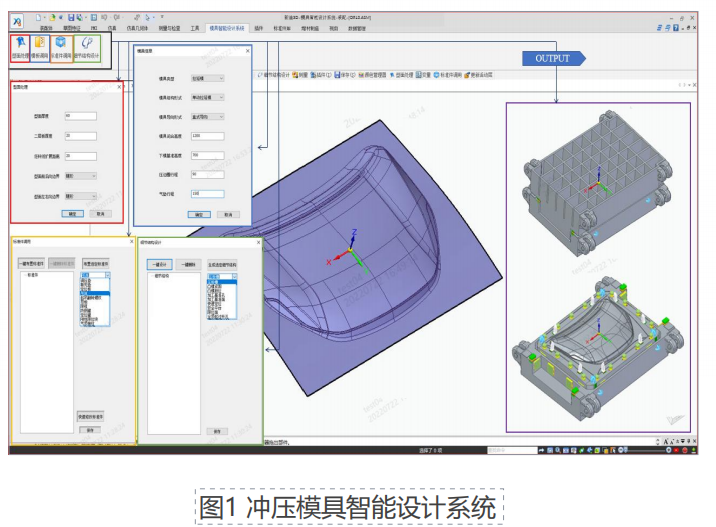
Task: Click 取消 in the 模具信息 dialog
Action: pos(229,214)
